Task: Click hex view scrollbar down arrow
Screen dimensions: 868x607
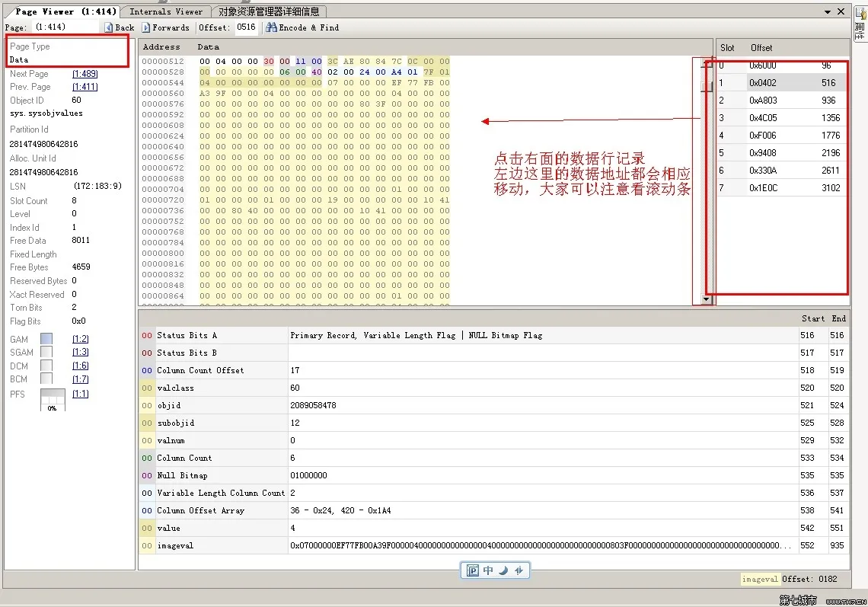Action: 707,299
